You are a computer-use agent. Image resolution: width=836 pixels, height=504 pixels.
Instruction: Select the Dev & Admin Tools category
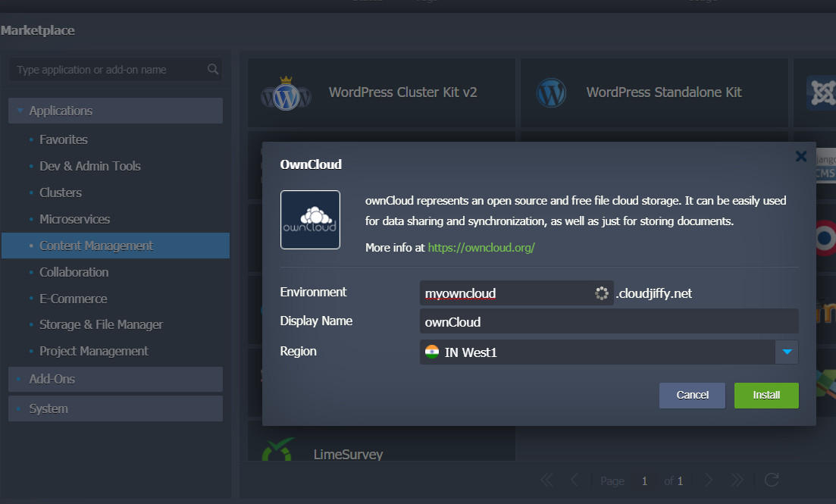(89, 166)
